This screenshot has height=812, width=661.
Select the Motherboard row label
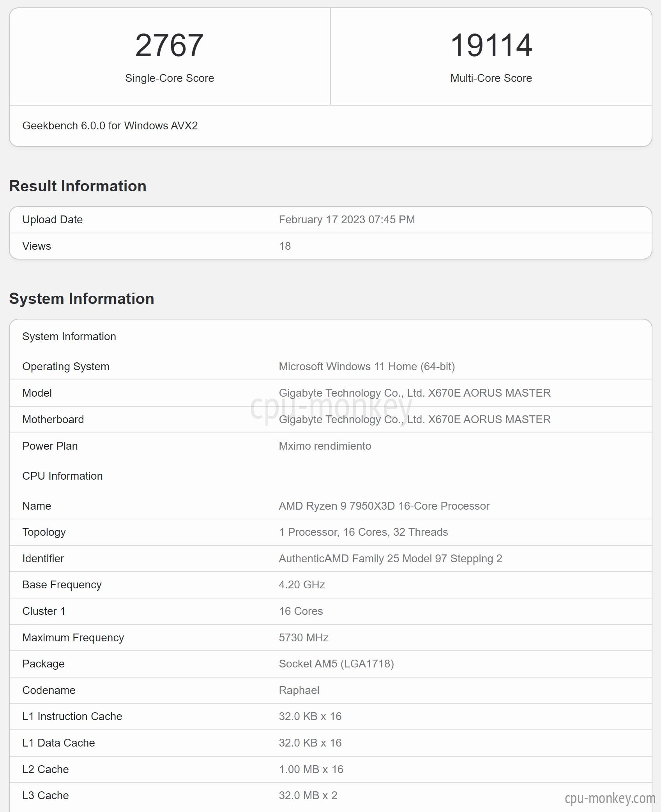click(x=53, y=420)
